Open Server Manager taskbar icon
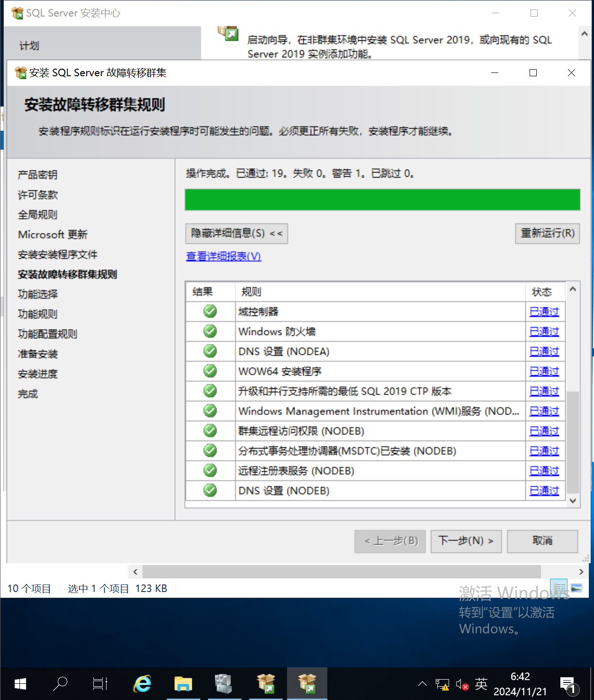 pos(223,683)
